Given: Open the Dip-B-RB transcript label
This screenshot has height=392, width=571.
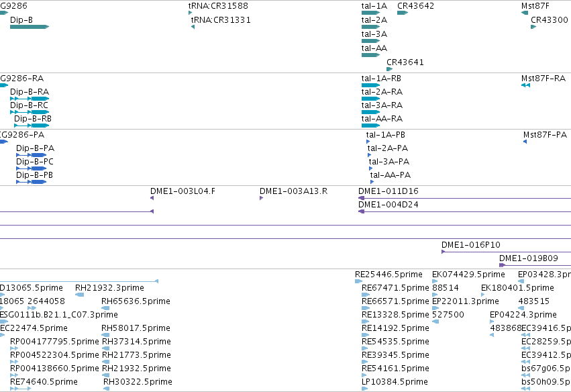Looking at the screenshot, I should (33, 119).
